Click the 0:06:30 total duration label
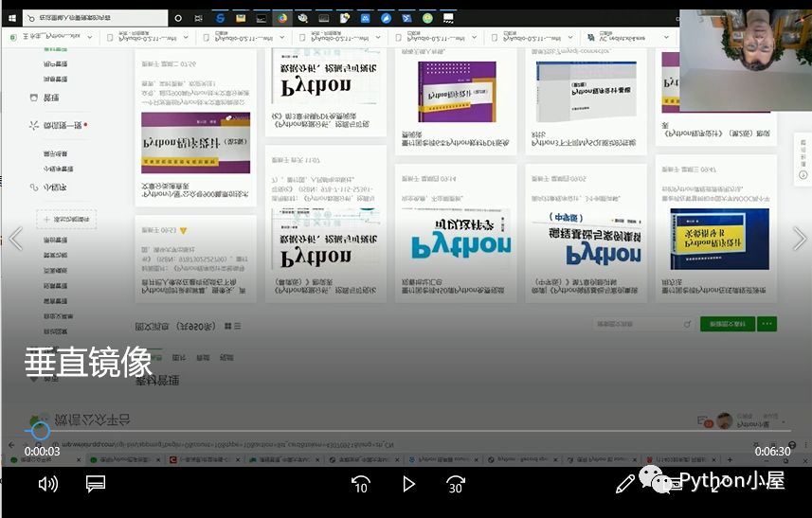The image size is (812, 518). point(772,452)
